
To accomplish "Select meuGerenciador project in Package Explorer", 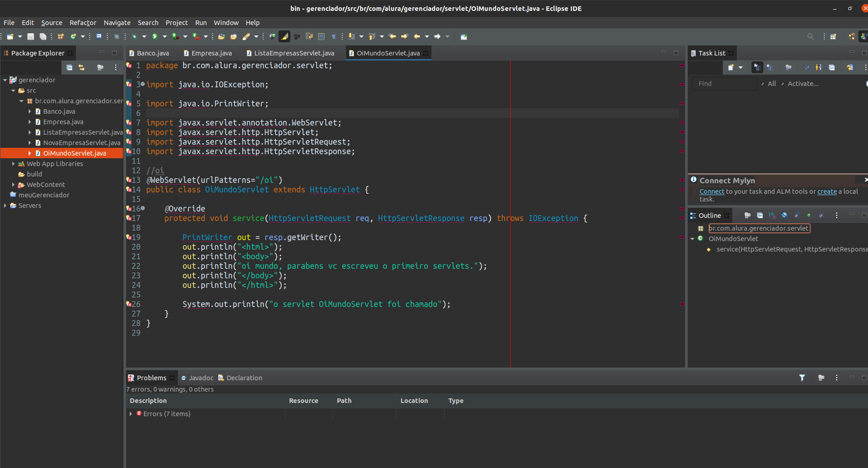I will pyautogui.click(x=44, y=195).
